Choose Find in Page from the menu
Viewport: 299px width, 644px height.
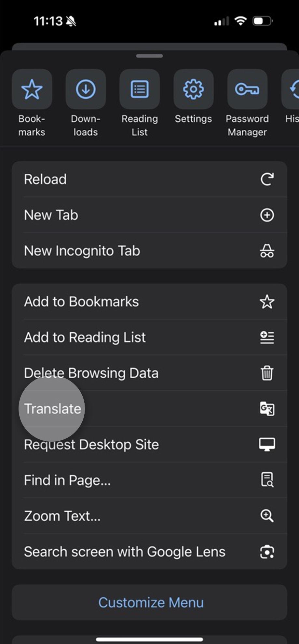point(67,480)
